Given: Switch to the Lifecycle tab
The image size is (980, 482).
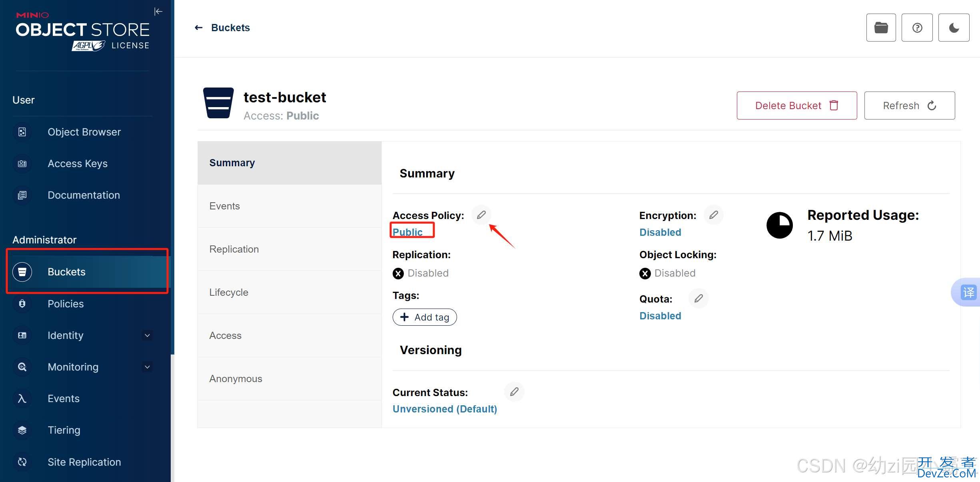Looking at the screenshot, I should [x=289, y=292].
